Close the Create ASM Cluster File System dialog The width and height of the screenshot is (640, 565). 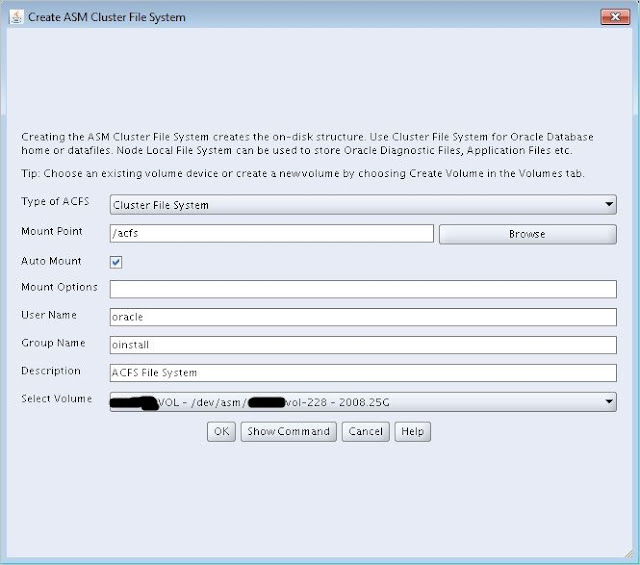[615, 17]
